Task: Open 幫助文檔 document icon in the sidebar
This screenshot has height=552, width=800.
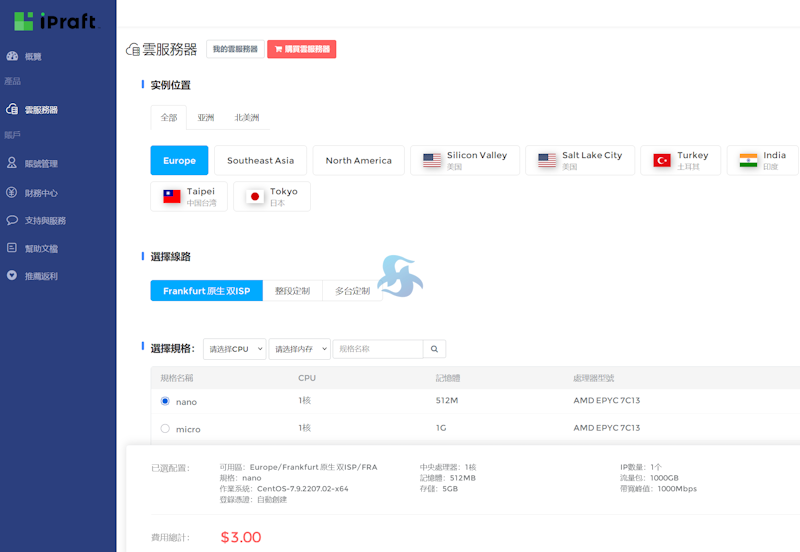Action: (x=12, y=247)
